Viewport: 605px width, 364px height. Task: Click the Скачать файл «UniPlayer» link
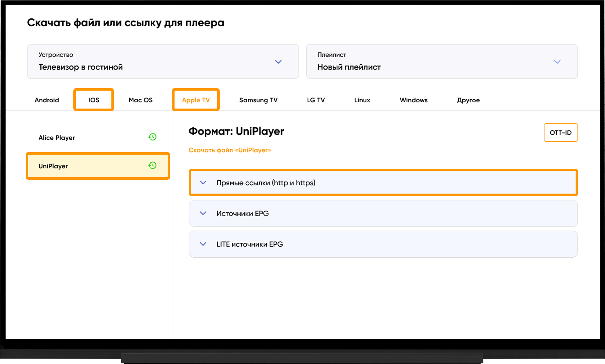pos(230,150)
